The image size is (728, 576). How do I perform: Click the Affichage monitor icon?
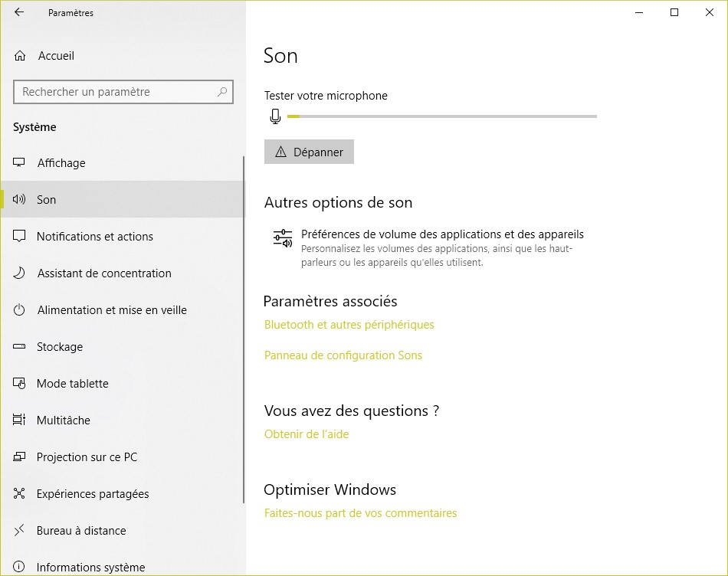click(x=20, y=163)
